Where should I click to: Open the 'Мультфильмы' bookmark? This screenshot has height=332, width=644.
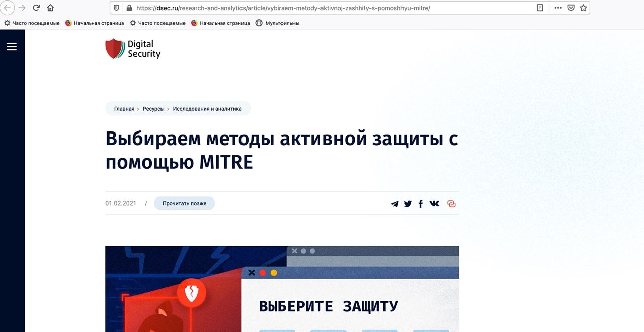(x=277, y=23)
